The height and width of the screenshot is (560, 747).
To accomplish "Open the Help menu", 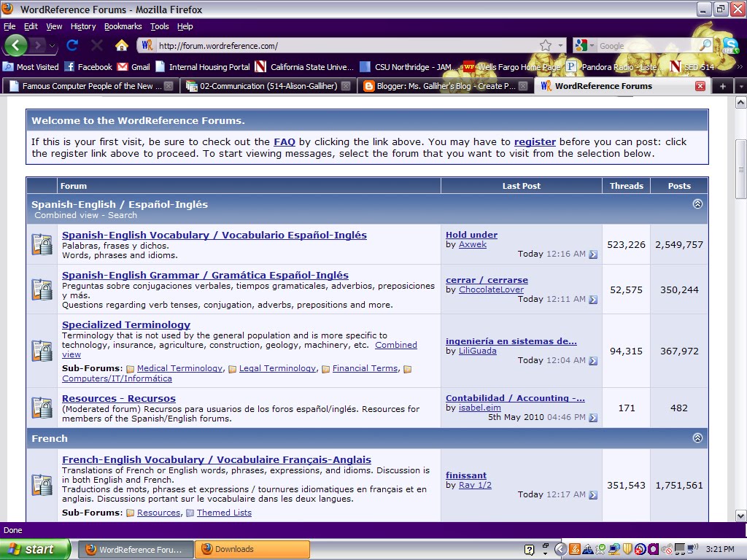I will pos(185,26).
